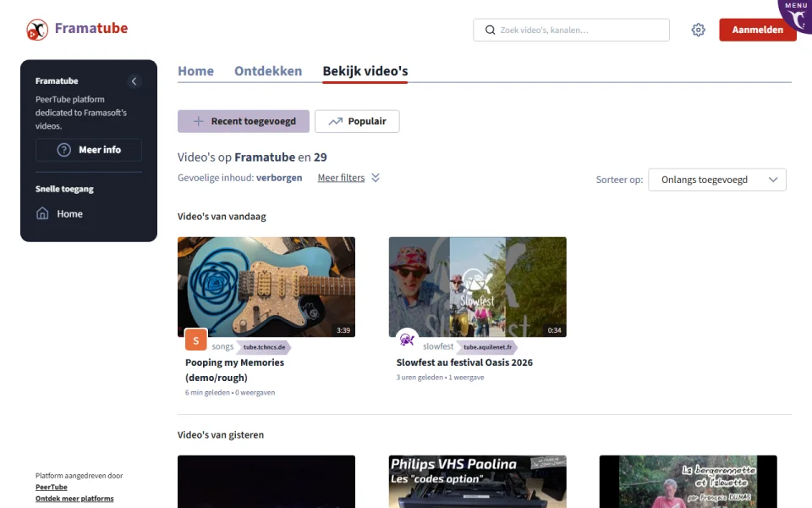This screenshot has width=812, height=508.
Task: Click the tube.aquilenet.fr instance tag
Action: (x=487, y=347)
